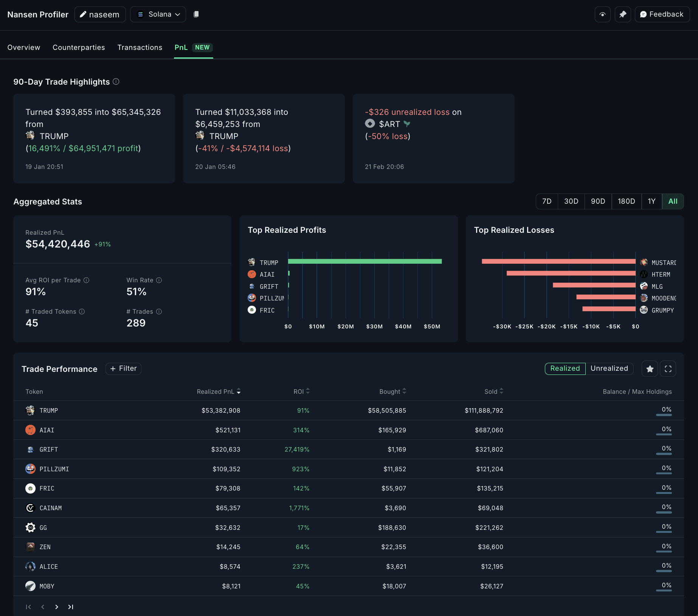Image resolution: width=698 pixels, height=616 pixels.
Task: Click GRIFT row balance progress bar
Action: pyautogui.click(x=664, y=454)
